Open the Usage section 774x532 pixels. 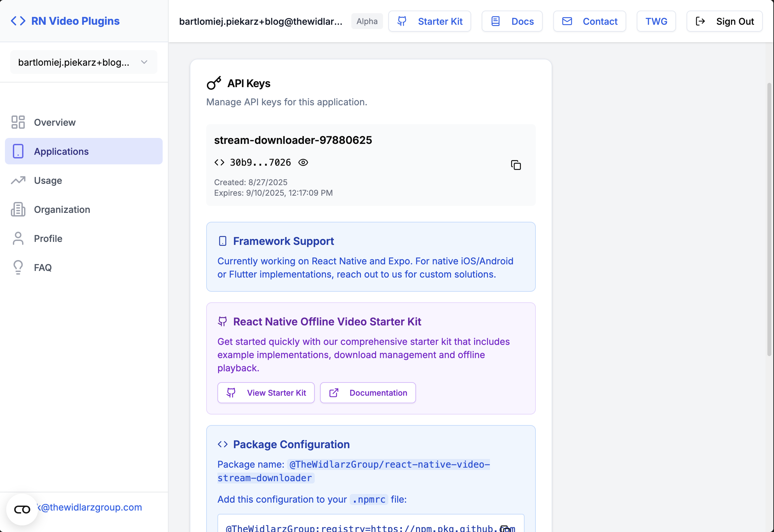tap(83, 180)
